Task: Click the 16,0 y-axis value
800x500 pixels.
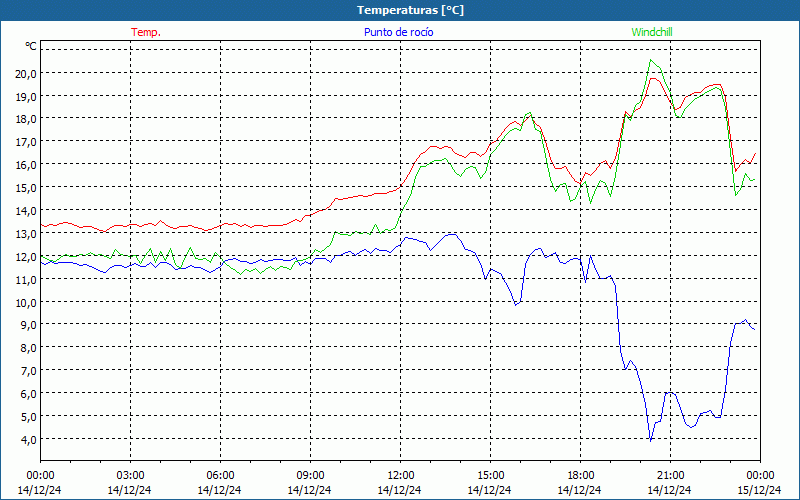Action: click(26, 165)
